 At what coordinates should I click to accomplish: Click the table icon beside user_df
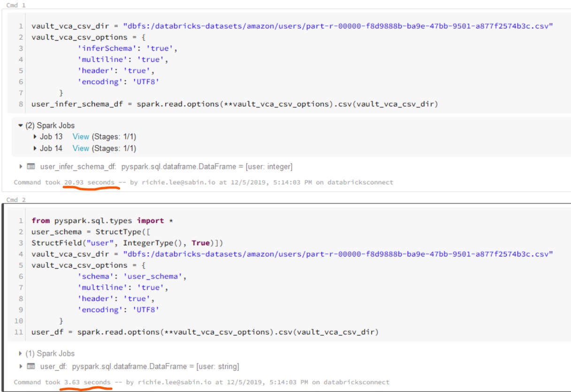30,366
